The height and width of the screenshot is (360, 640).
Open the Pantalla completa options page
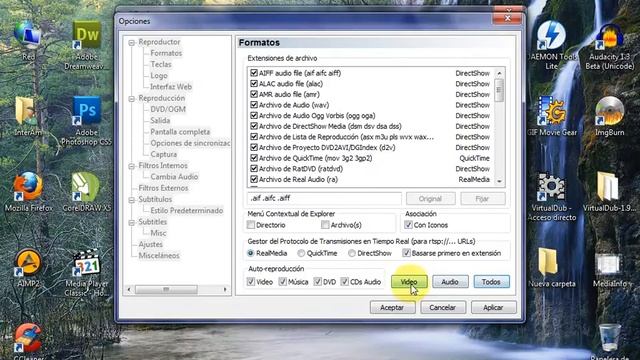tap(180, 132)
